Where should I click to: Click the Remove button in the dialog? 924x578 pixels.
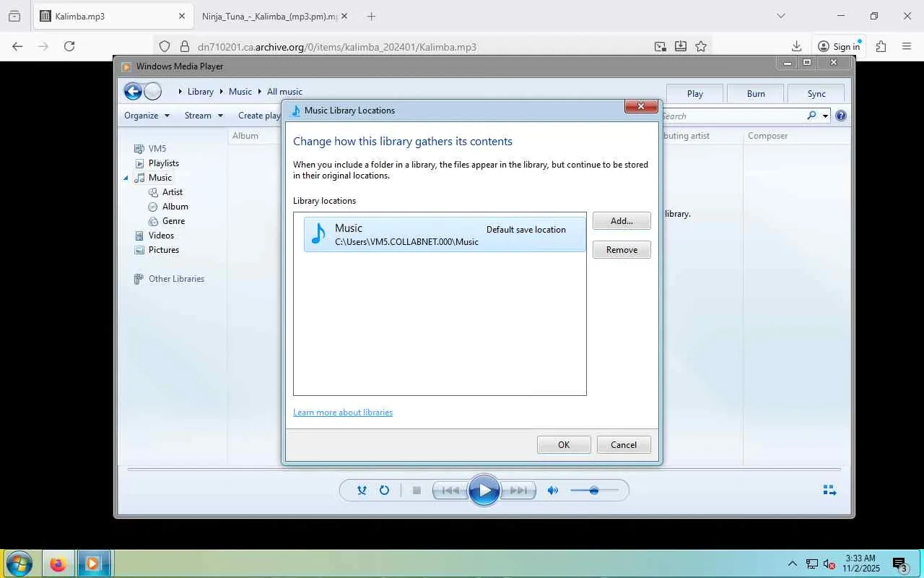[x=622, y=250]
